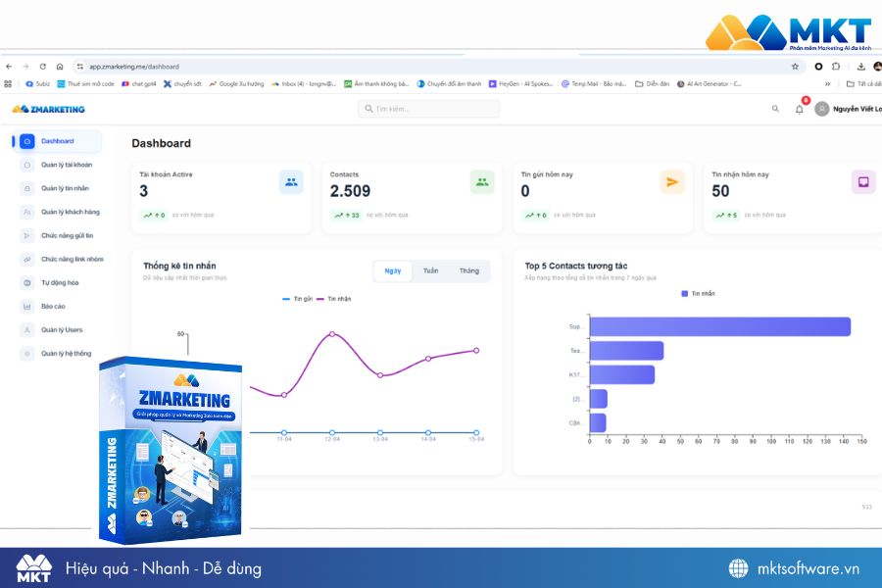The height and width of the screenshot is (588, 882).
Task: Click the Quản lý tin nhắn sidebar icon
Action: coord(27,188)
